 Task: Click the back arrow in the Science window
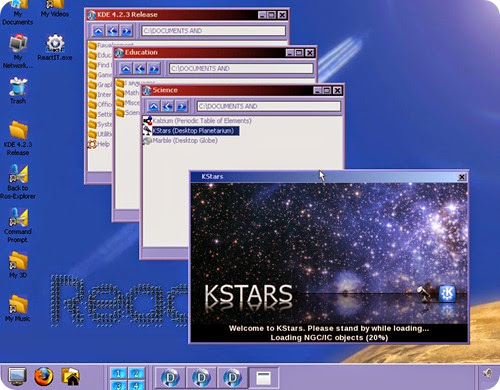click(168, 107)
